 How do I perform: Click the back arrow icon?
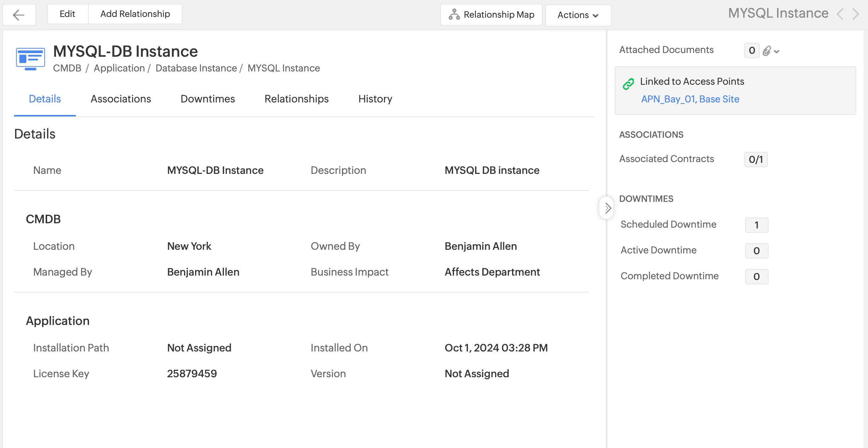tap(18, 15)
